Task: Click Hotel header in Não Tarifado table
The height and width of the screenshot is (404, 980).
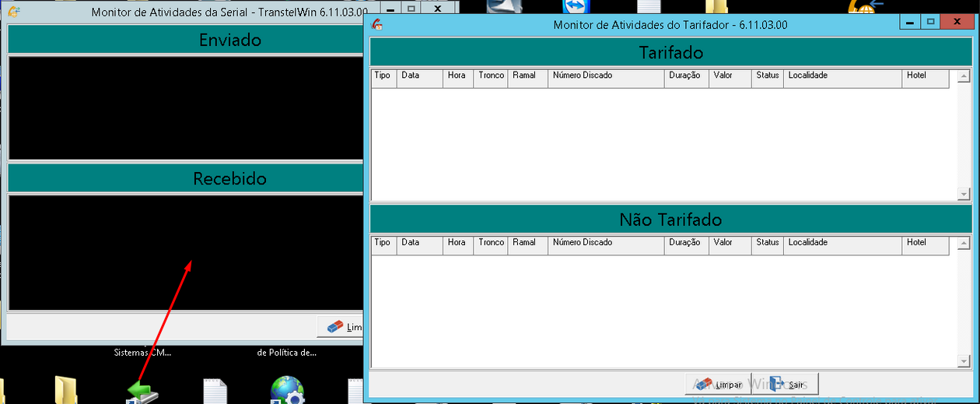Action: click(926, 245)
